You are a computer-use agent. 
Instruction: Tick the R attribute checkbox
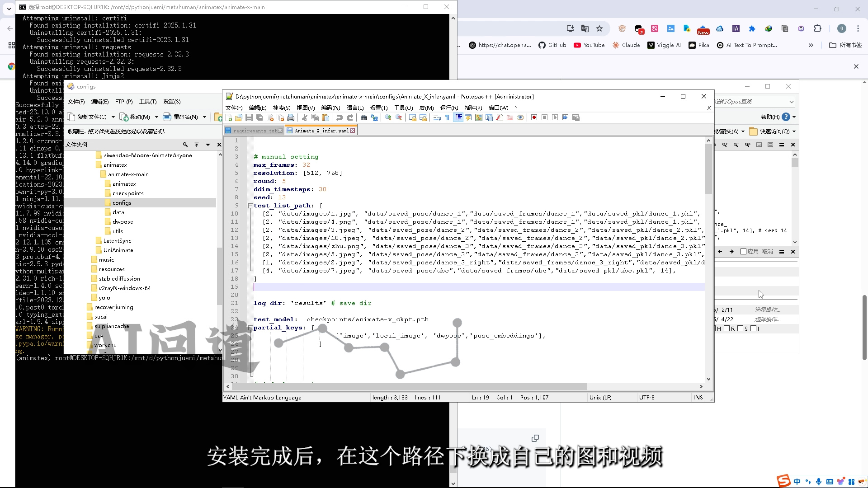tap(726, 328)
